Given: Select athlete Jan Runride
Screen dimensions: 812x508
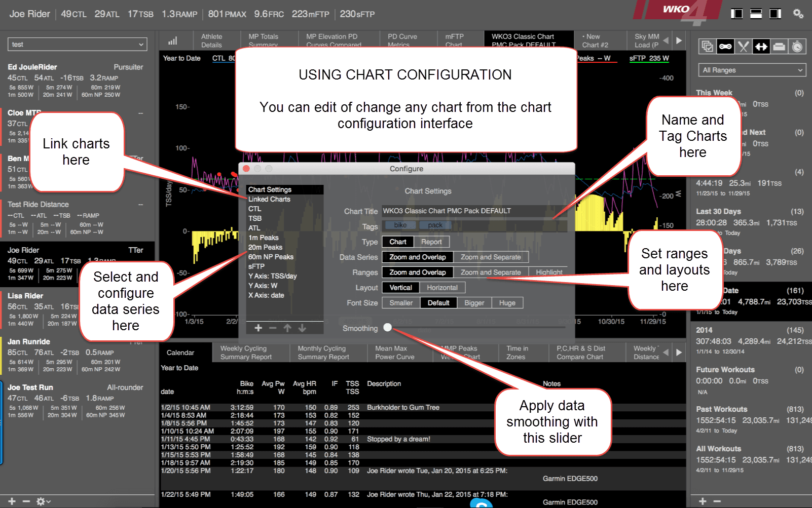Looking at the screenshot, I should [x=76, y=356].
